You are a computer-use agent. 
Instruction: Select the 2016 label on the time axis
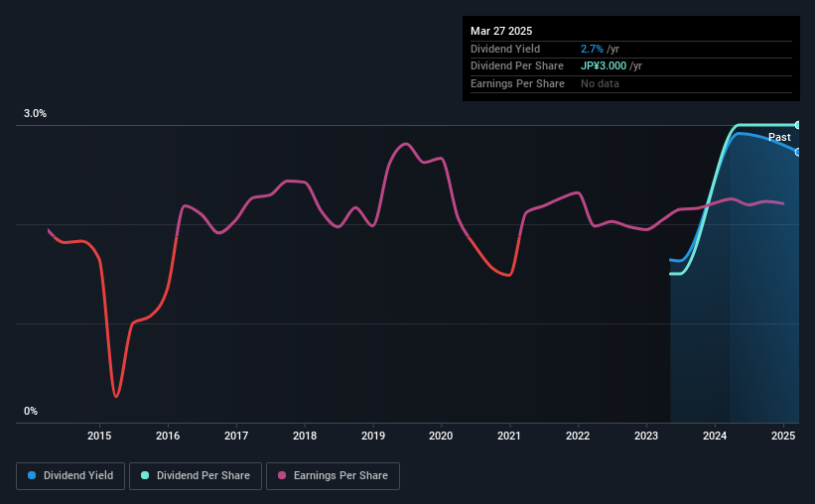point(168,436)
